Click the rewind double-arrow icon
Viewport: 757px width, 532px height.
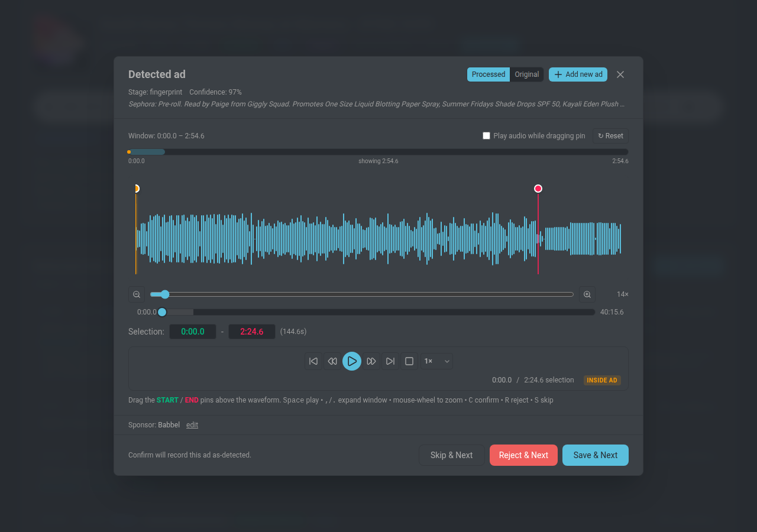(x=332, y=361)
